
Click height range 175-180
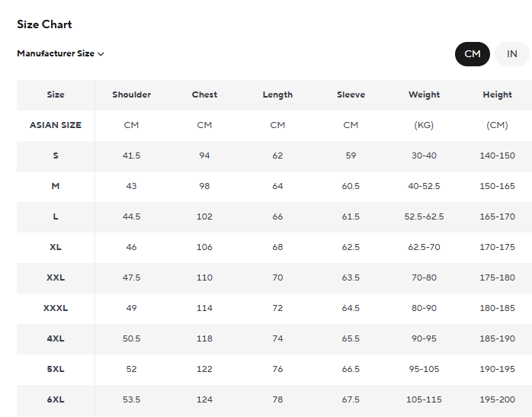tap(498, 278)
